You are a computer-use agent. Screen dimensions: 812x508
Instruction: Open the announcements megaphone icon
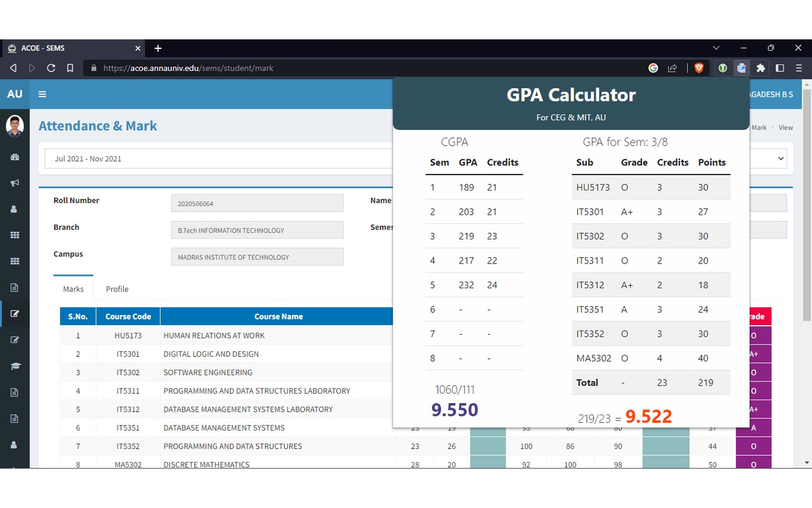15,183
